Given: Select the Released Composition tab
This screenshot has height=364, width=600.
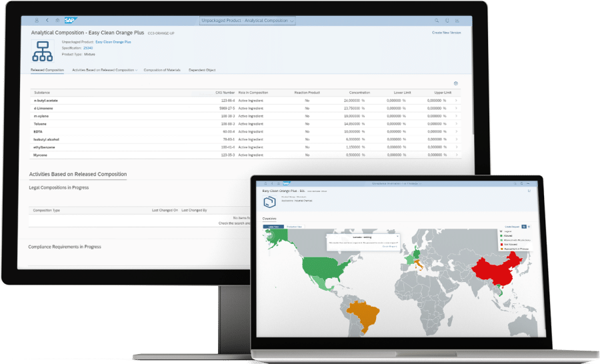Looking at the screenshot, I should [47, 70].
